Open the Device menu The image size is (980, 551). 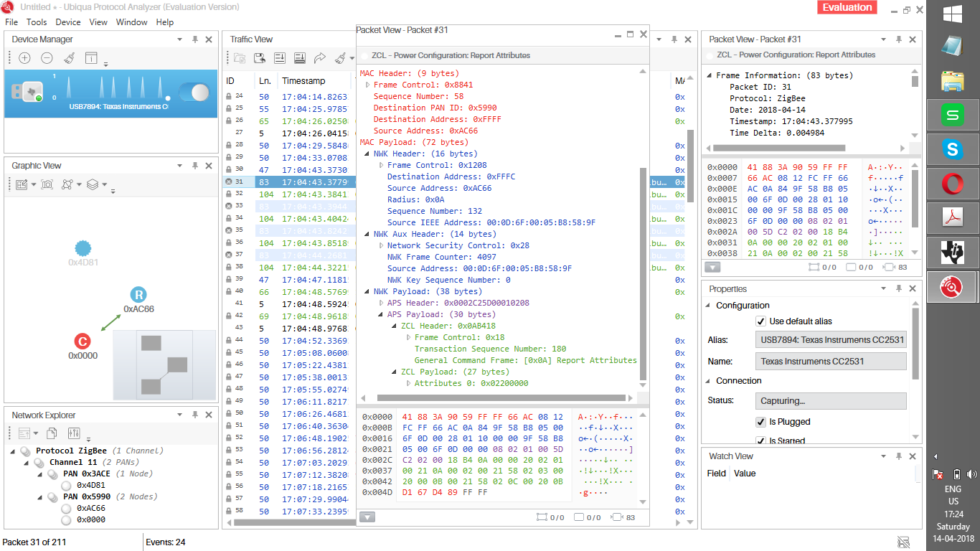point(68,22)
